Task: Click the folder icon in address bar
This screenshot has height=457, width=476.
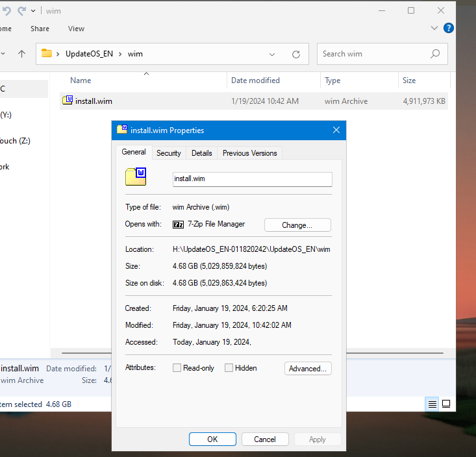Action: [x=47, y=53]
